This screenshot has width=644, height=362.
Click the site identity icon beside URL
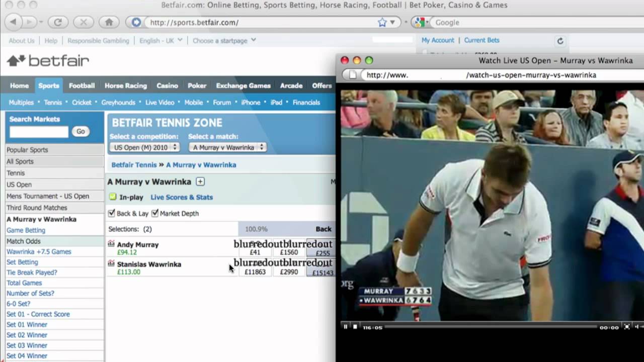(x=136, y=22)
